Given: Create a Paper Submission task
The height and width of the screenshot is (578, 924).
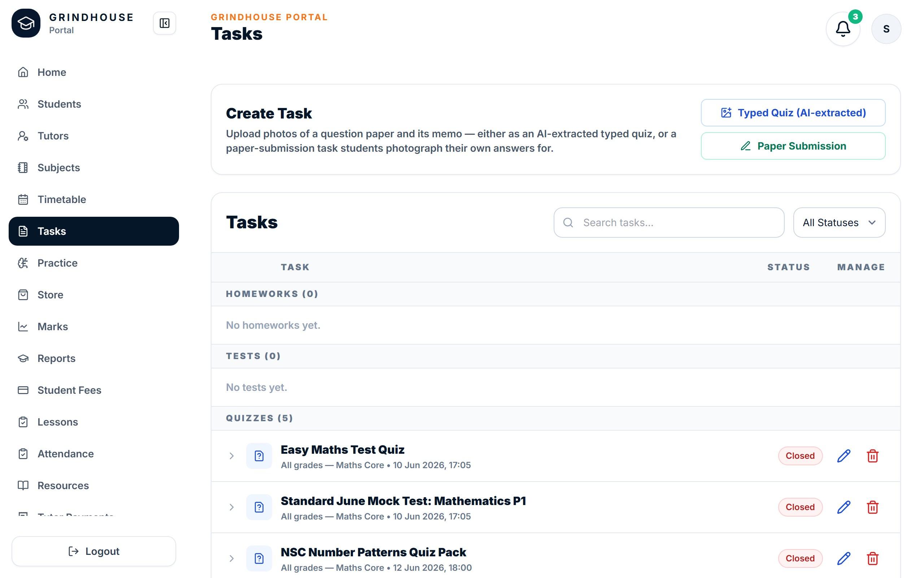Looking at the screenshot, I should pyautogui.click(x=793, y=146).
